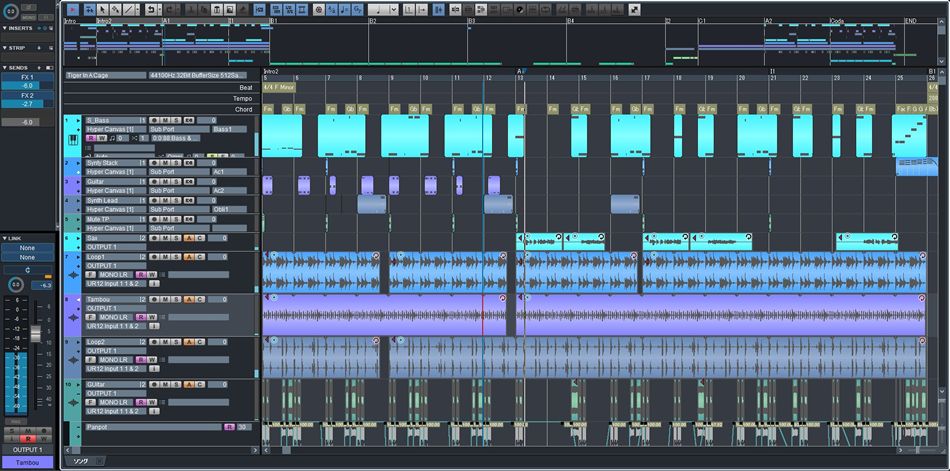Click the Panpot automation lane label

[x=154, y=427]
